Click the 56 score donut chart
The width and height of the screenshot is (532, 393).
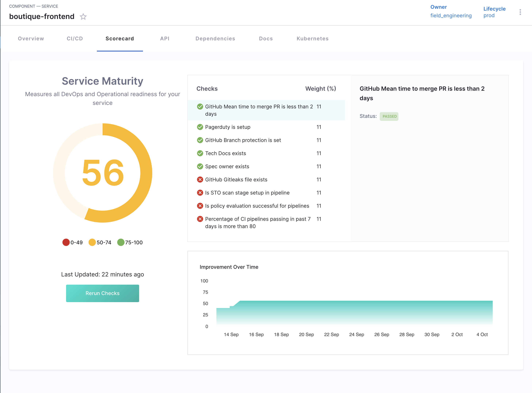click(x=103, y=173)
